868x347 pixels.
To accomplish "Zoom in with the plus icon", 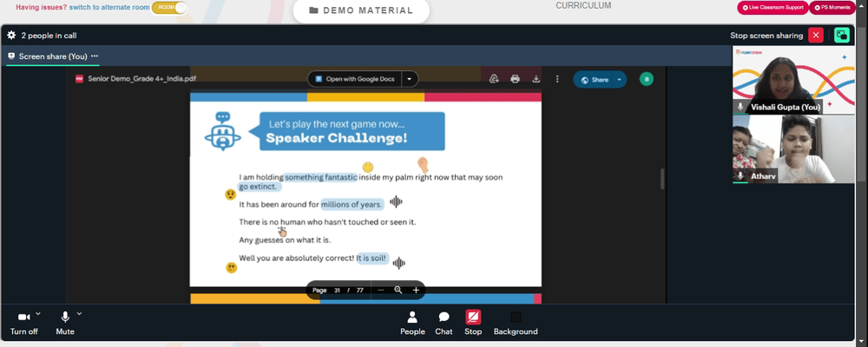I will [416, 290].
